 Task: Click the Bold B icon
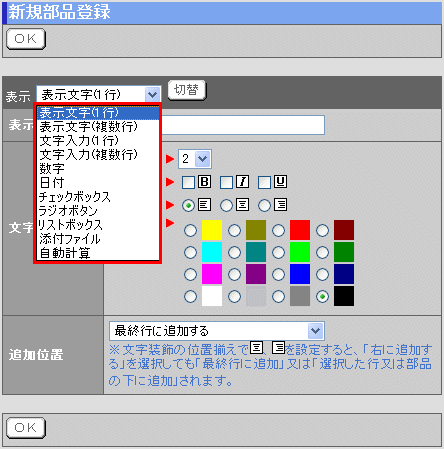[x=204, y=182]
